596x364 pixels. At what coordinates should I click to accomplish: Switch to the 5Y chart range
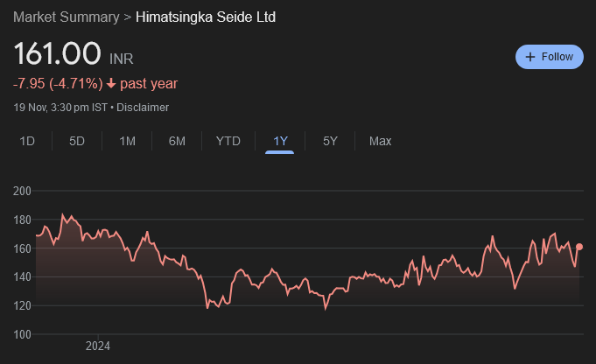(330, 142)
